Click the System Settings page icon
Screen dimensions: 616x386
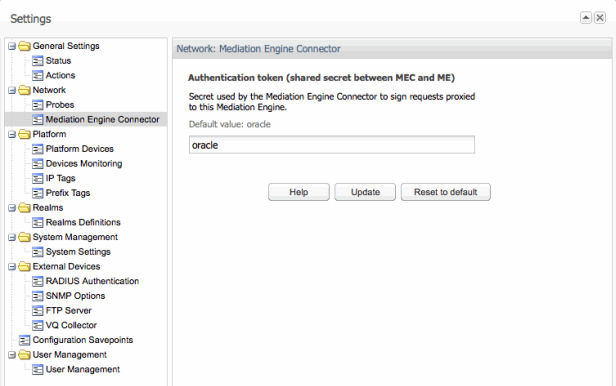click(x=37, y=252)
